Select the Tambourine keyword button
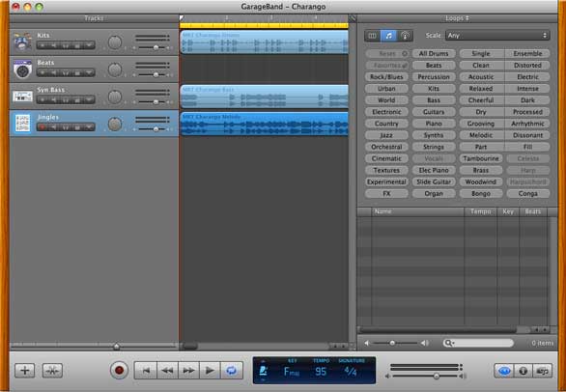Viewport: 566px width, 392px height. [x=481, y=158]
